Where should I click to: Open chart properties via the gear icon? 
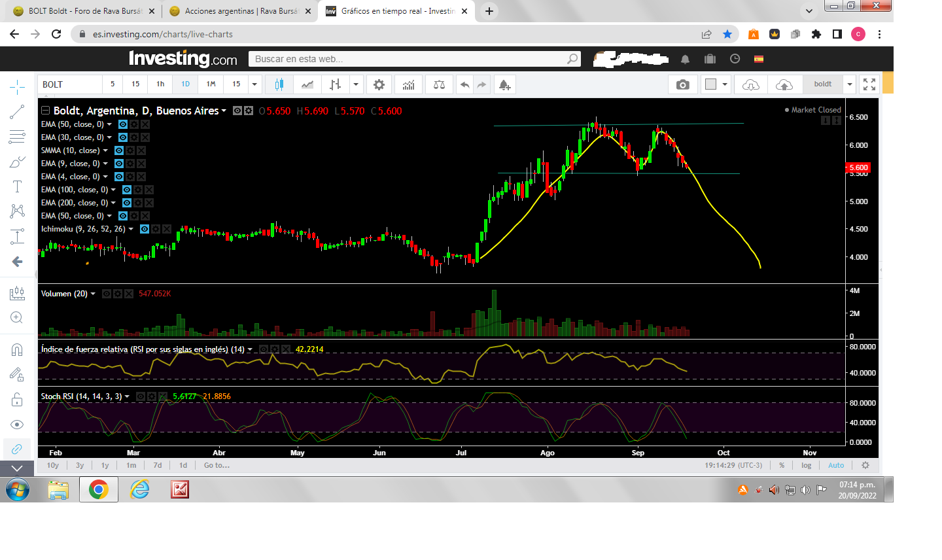pyautogui.click(x=379, y=84)
